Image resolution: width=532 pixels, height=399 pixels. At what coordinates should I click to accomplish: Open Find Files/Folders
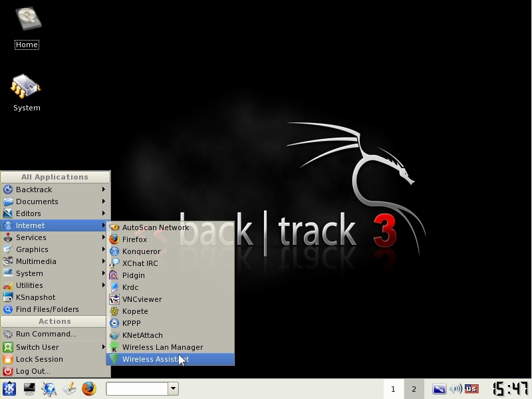[55, 309]
